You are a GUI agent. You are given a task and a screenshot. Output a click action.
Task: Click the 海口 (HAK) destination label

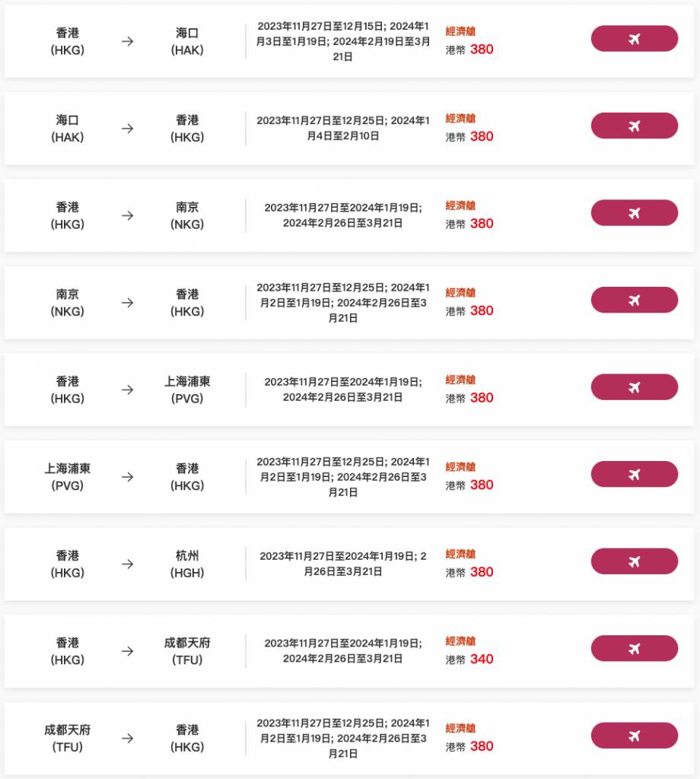tap(187, 42)
